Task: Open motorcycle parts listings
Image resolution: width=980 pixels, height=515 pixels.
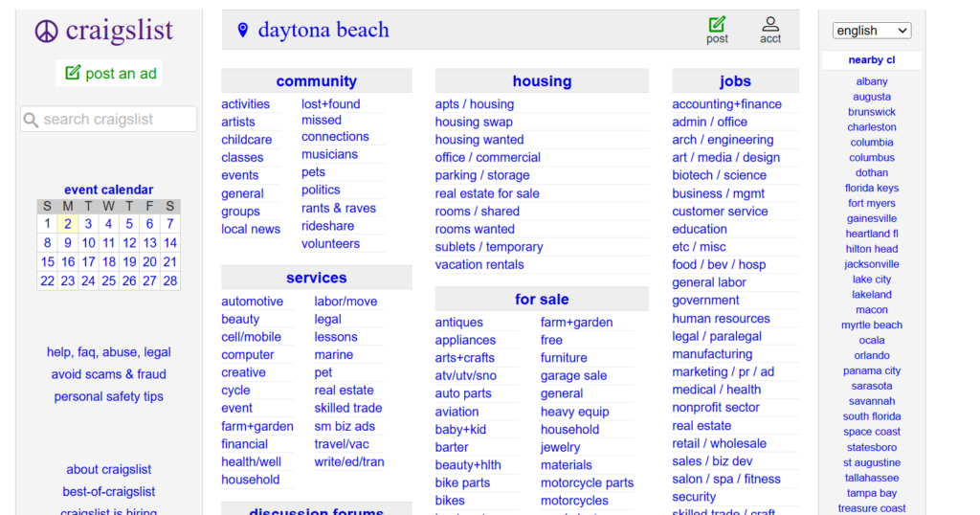Action: click(587, 483)
